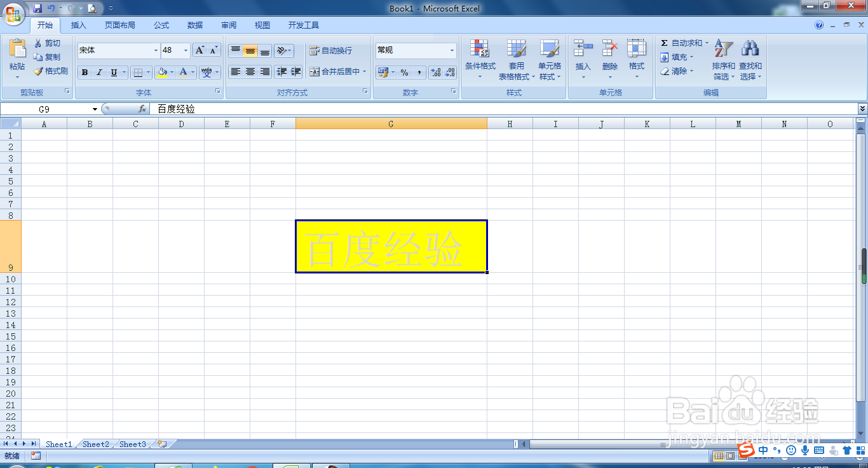Undo the last action
Screen dimensions: 868x468
[x=51, y=8]
